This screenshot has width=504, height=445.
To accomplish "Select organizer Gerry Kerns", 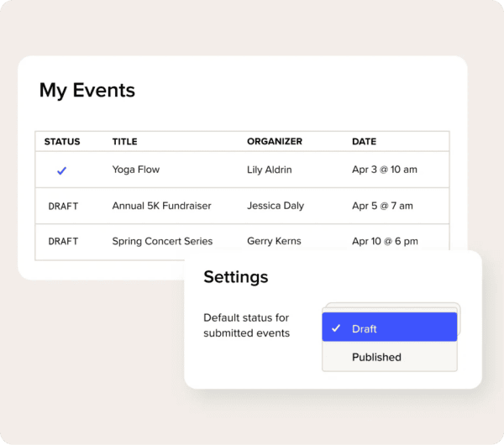I will (274, 241).
